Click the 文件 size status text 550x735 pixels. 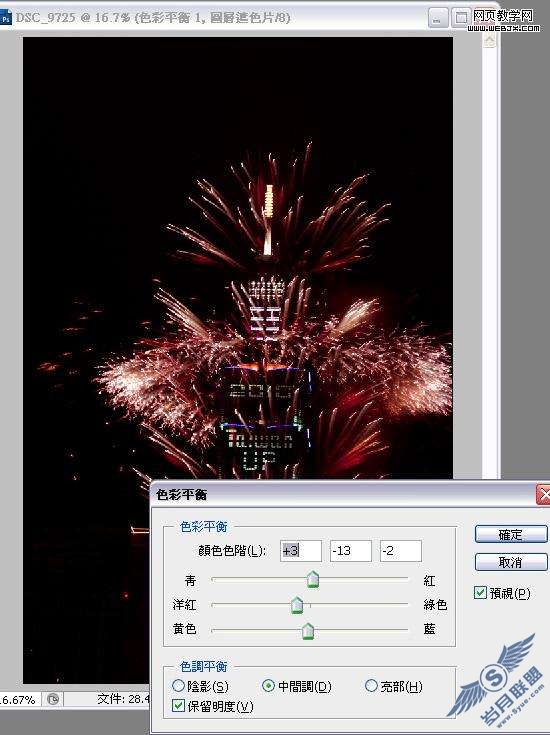pos(123,699)
